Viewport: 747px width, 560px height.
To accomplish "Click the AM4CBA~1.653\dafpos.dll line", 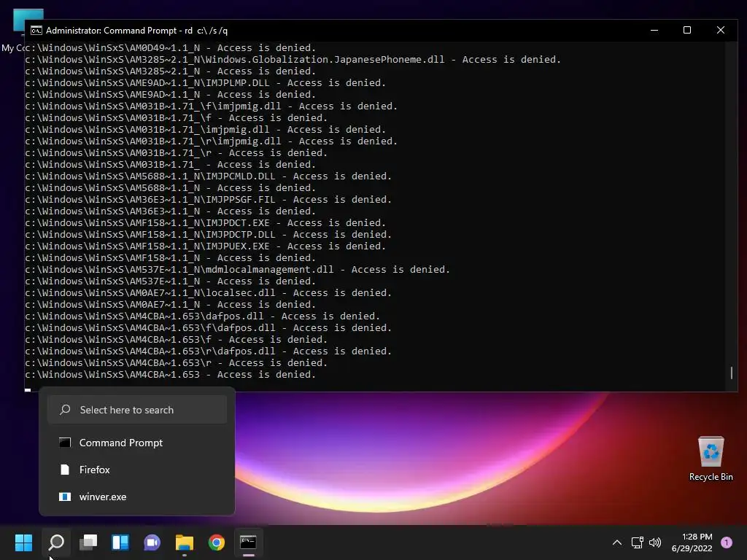I will click(x=203, y=316).
